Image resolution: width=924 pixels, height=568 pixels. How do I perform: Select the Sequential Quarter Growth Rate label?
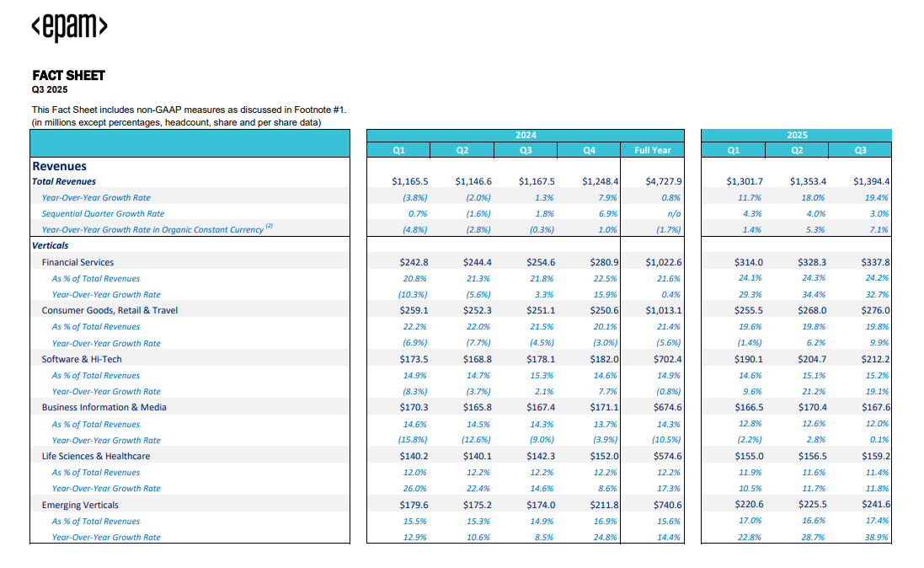point(103,213)
